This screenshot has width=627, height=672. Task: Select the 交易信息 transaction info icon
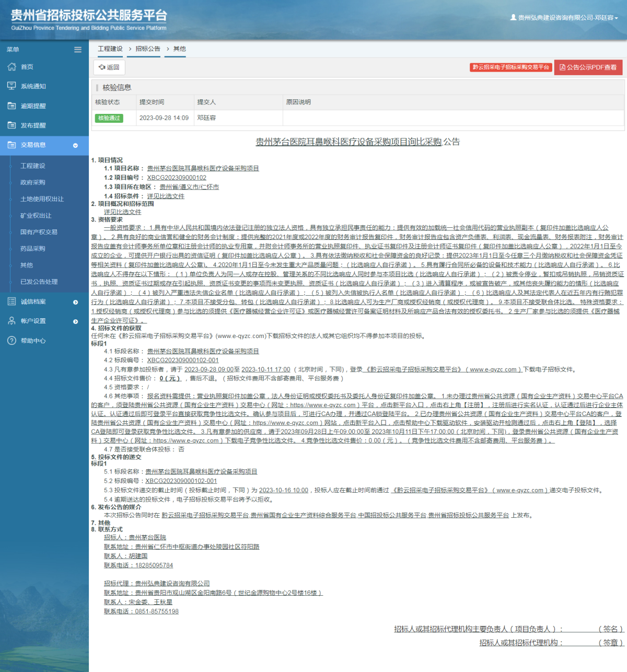click(x=11, y=145)
